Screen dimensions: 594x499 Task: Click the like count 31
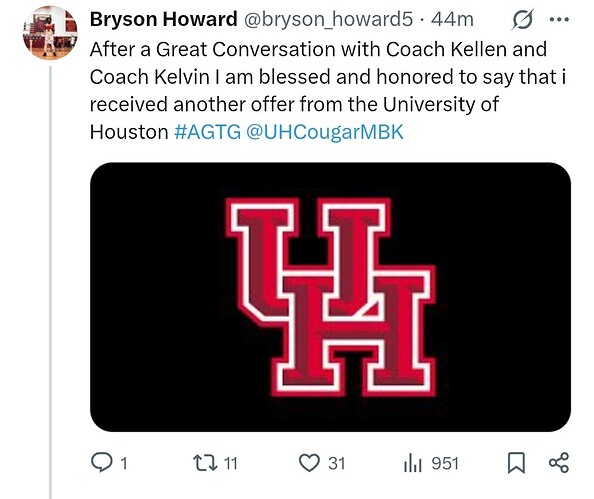337,463
